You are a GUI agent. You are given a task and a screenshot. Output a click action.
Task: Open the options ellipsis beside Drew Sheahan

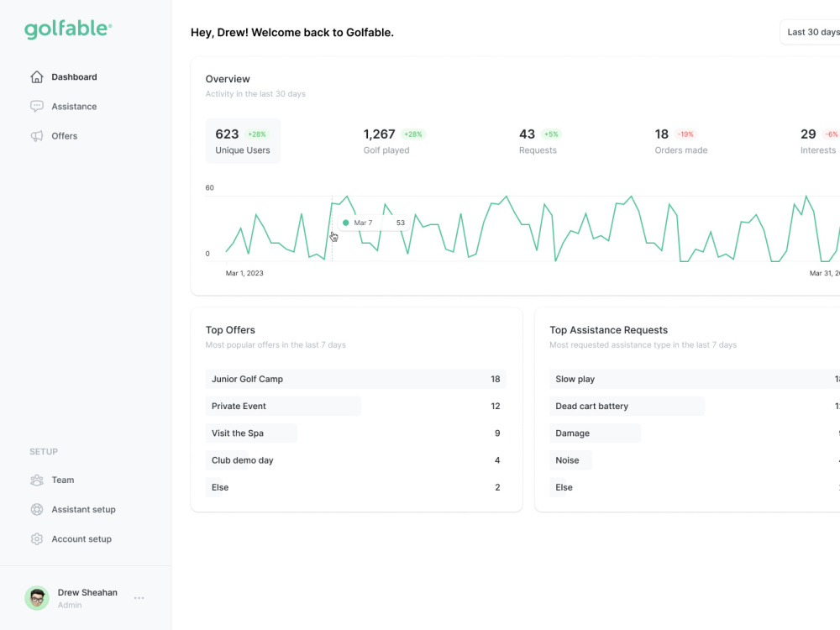[139, 597]
